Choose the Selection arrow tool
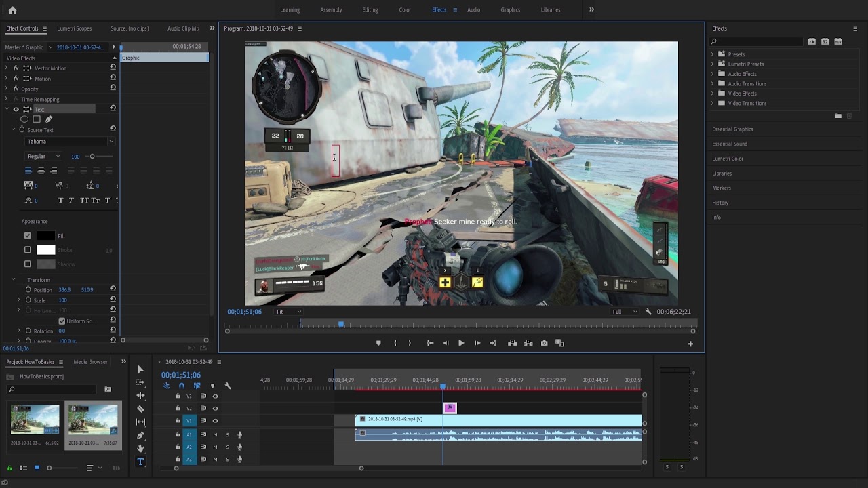This screenshot has height=488, width=868. pos(140,369)
